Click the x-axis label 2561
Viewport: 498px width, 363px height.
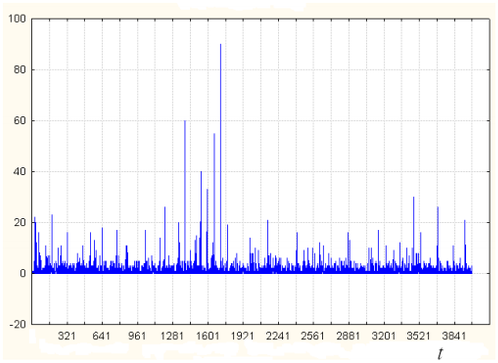[x=313, y=336]
